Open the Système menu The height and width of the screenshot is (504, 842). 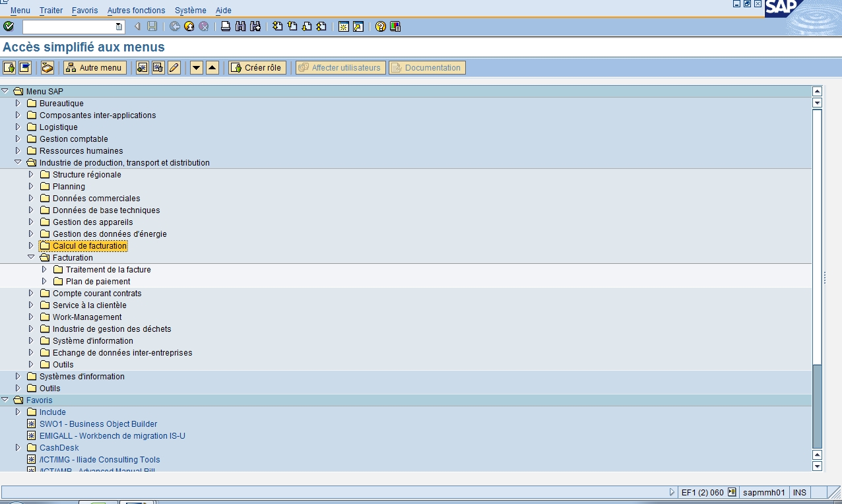(x=190, y=11)
